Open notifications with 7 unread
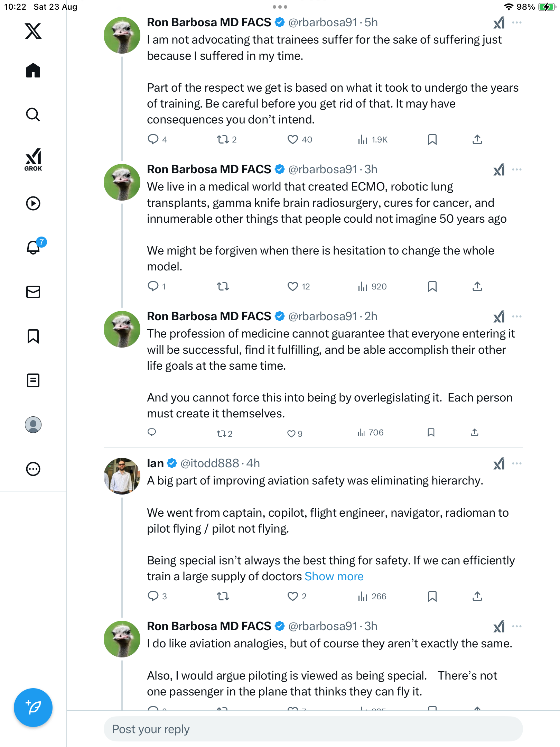This screenshot has height=747, width=560. [33, 247]
